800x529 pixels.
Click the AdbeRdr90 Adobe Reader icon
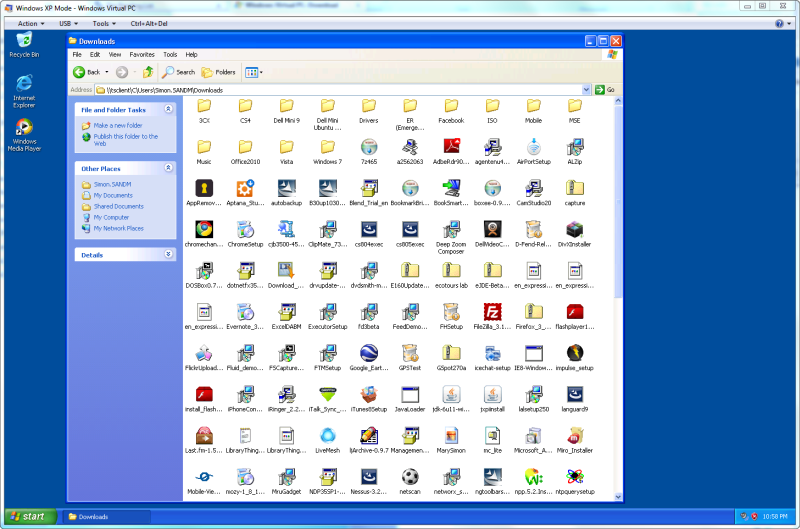451,147
